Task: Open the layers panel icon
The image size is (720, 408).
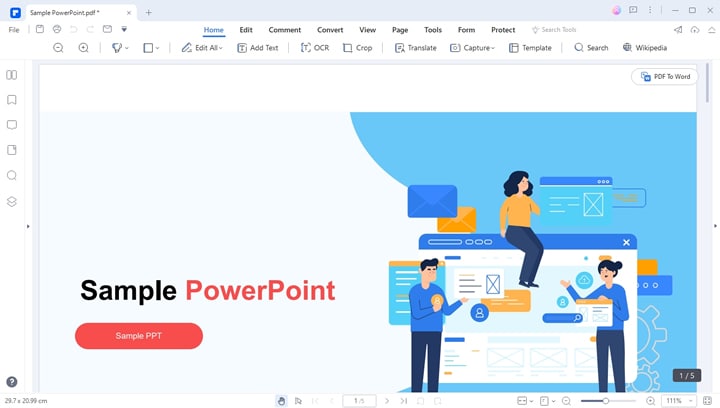Action: pos(11,201)
